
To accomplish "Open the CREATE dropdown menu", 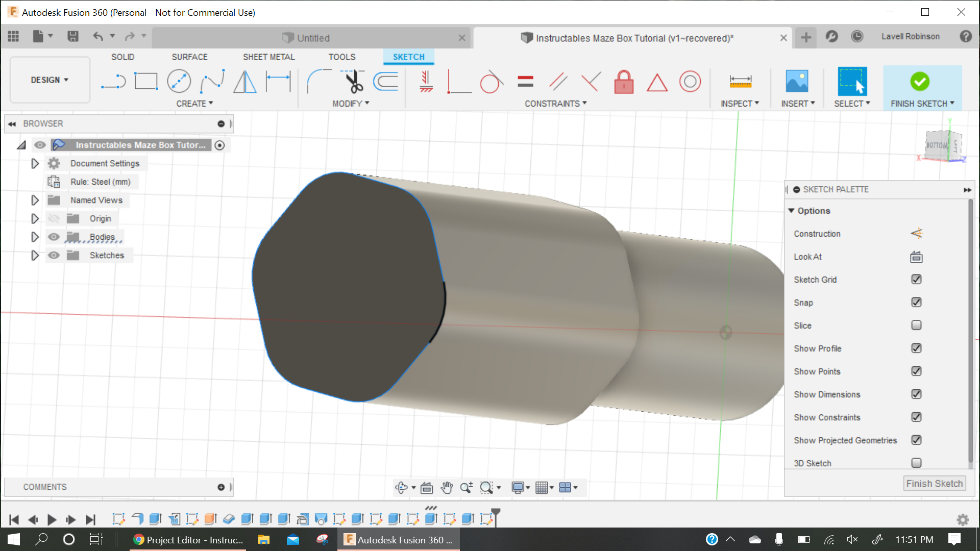I will point(194,104).
